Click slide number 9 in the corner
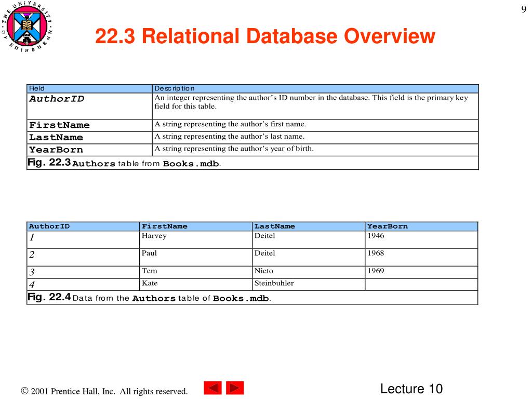532x399 pixels. [524, 9]
